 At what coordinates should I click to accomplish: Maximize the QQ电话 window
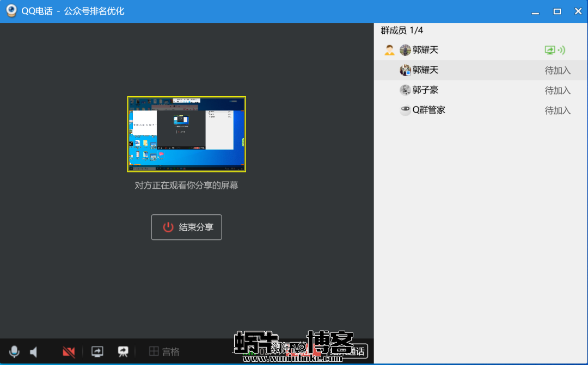[558, 11]
